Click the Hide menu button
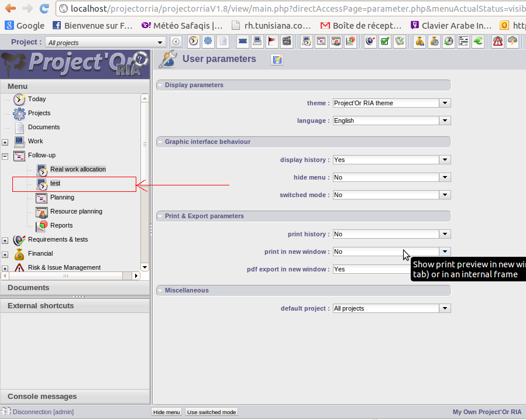The image size is (526, 420). (166, 412)
